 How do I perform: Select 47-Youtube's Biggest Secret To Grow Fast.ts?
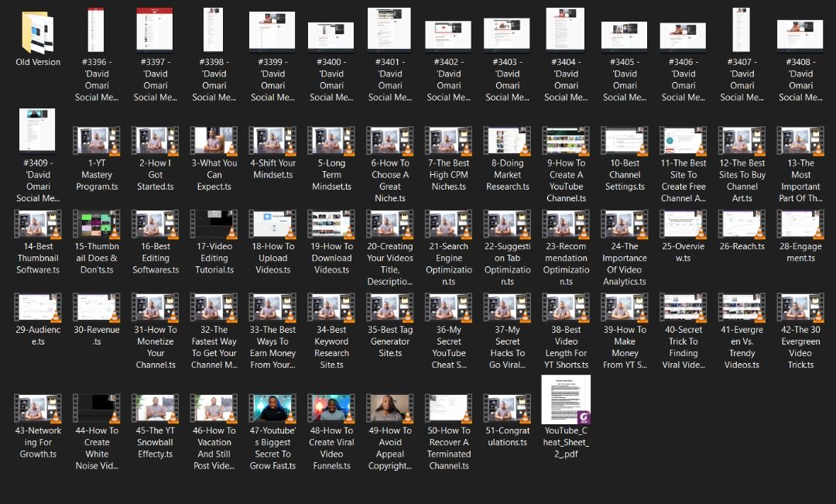pos(272,409)
